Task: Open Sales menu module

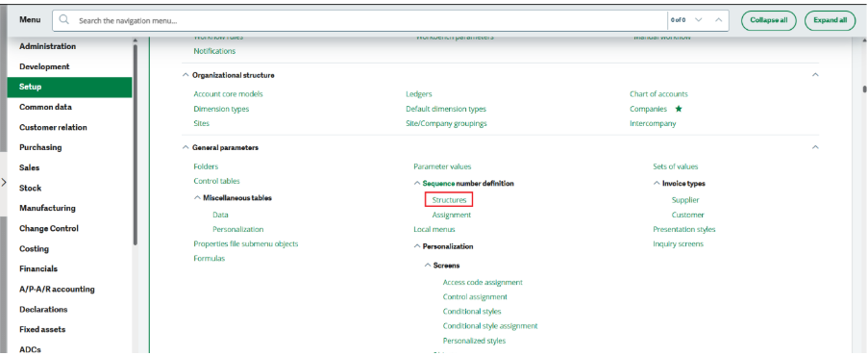Action: 30,167
